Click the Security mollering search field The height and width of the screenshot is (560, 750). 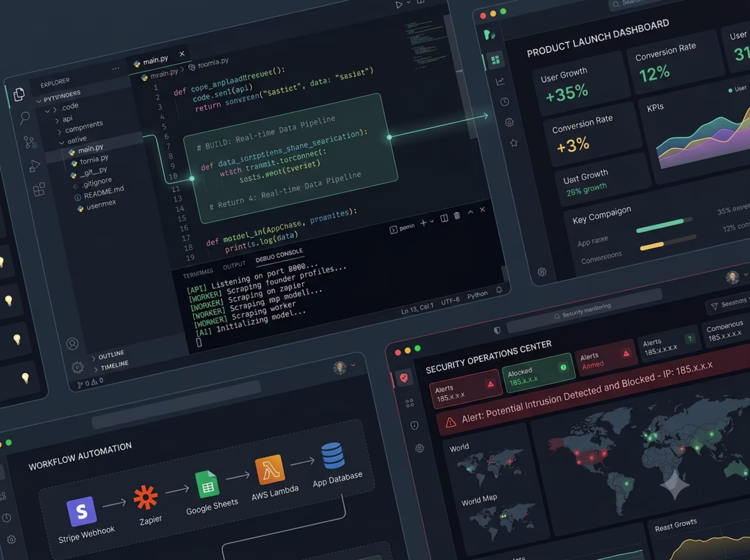click(x=584, y=311)
